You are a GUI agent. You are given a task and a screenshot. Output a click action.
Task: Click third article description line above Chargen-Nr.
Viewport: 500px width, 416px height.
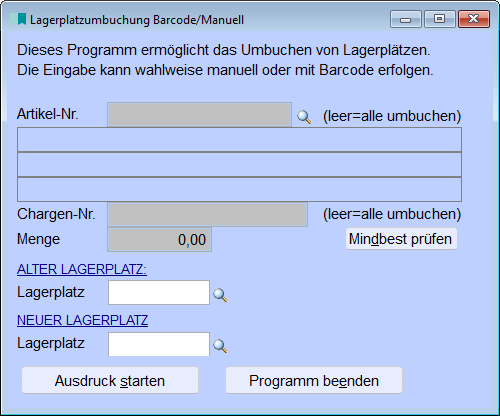[x=239, y=190]
